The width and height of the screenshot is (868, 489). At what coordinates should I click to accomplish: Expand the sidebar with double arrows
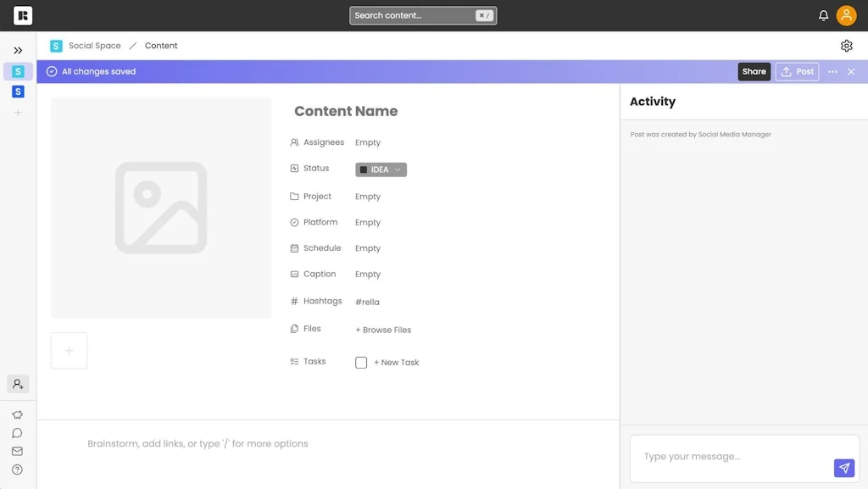click(18, 48)
